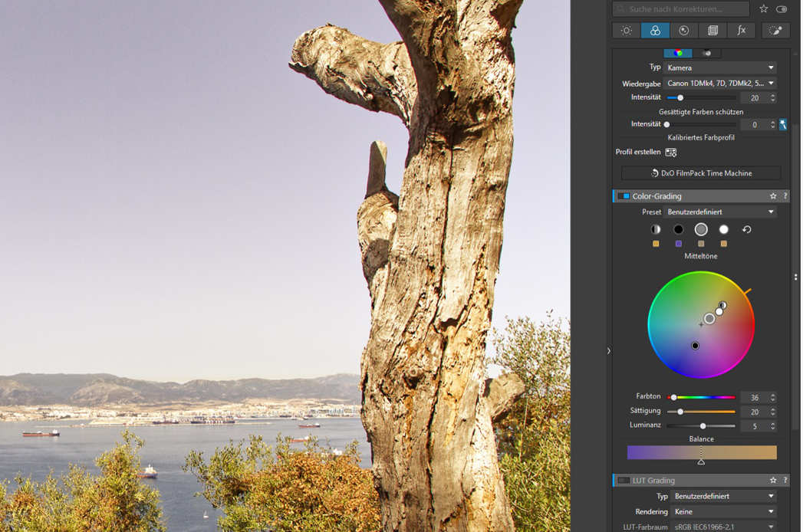Click the three-dot palette options handle
The width and height of the screenshot is (803, 532).
click(795, 277)
